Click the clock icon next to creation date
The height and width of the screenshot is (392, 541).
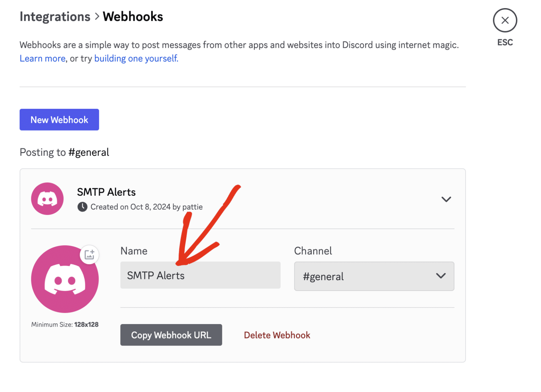click(x=82, y=207)
